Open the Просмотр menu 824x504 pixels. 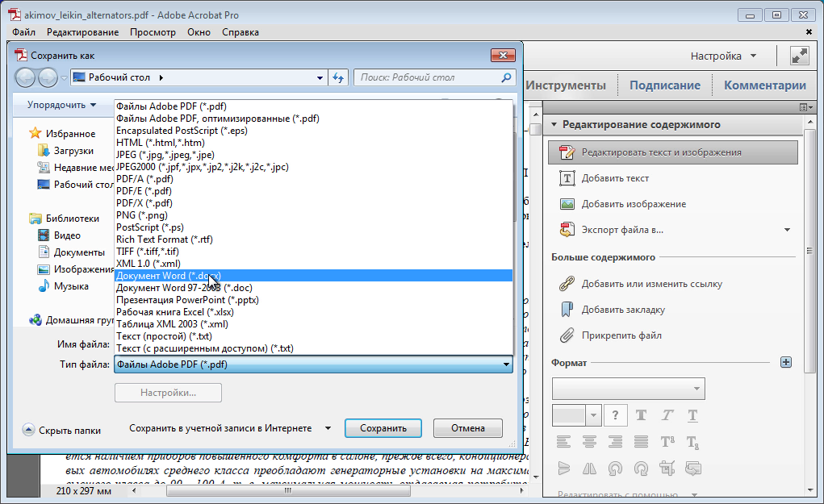(x=153, y=32)
